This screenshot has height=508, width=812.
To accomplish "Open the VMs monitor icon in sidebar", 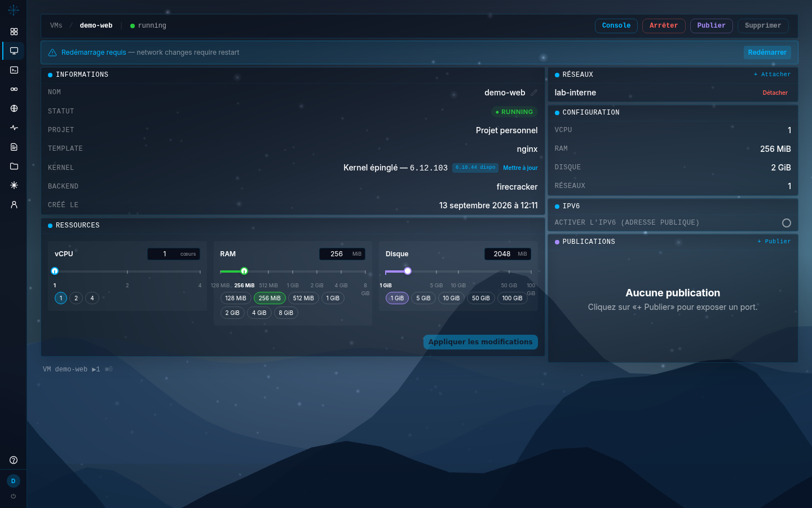I will (14, 51).
